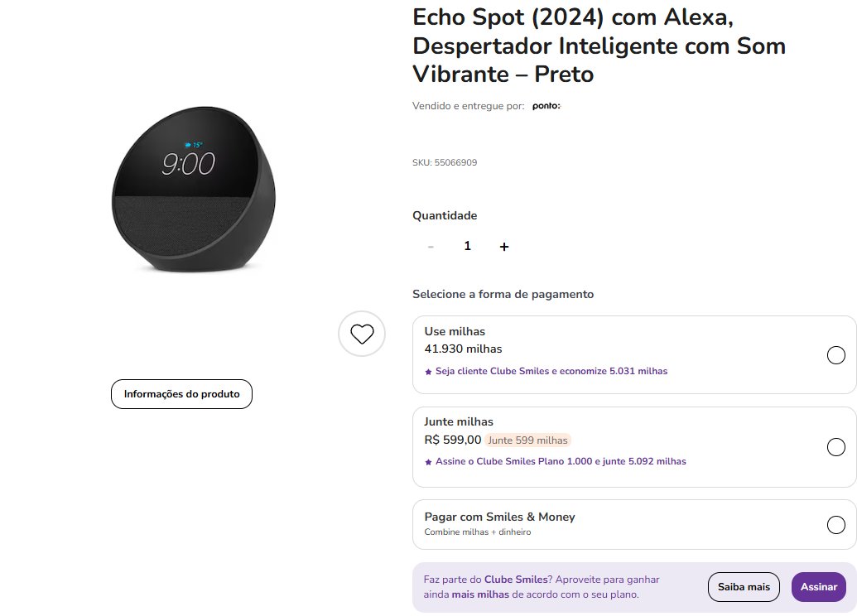Click the Echo Spot product title
This screenshot has height=616, width=857.
pos(599,46)
